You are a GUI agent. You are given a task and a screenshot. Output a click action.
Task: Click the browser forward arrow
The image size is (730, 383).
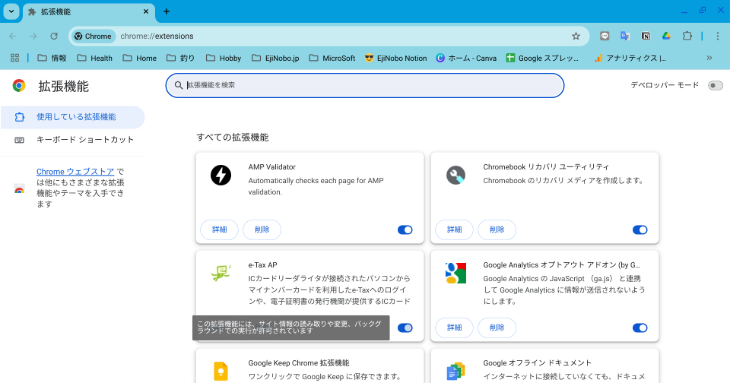point(34,36)
